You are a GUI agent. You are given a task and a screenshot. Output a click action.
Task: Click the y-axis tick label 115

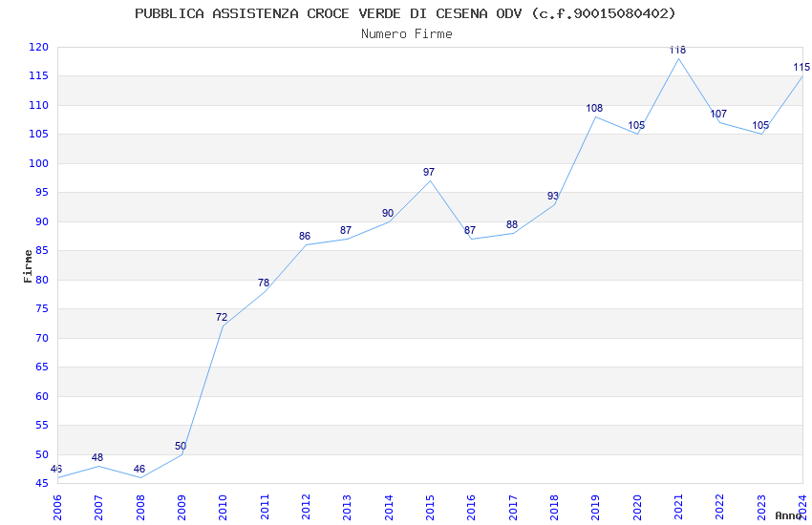tap(38, 76)
